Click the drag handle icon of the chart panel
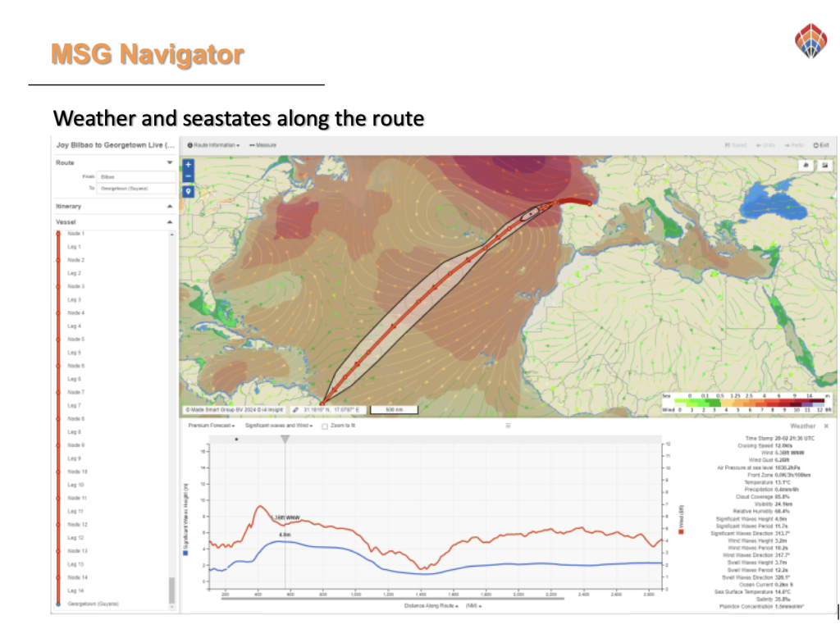Image resolution: width=840 pixels, height=629 pixels. point(508,426)
